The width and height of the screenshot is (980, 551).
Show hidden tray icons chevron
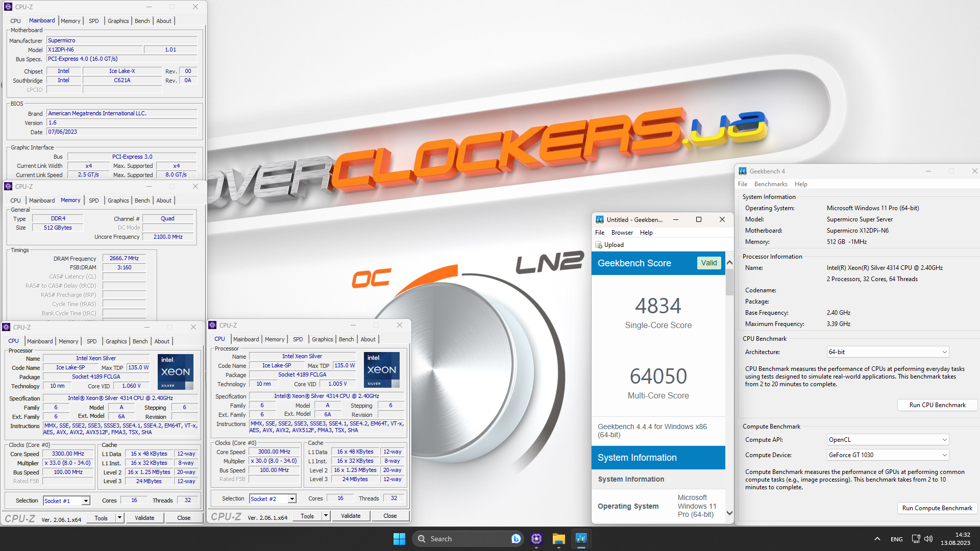877,539
